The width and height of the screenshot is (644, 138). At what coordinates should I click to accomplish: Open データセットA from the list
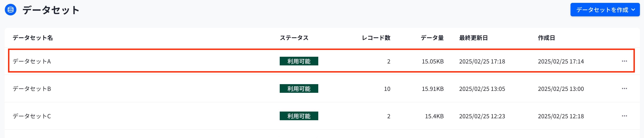(32, 61)
